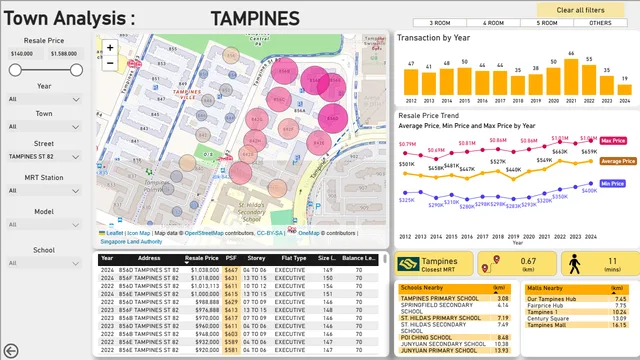Screen dimensions: 640x360
Task: Open the Street dropdown showing TAMPINES ST 82
Action: pos(44,157)
